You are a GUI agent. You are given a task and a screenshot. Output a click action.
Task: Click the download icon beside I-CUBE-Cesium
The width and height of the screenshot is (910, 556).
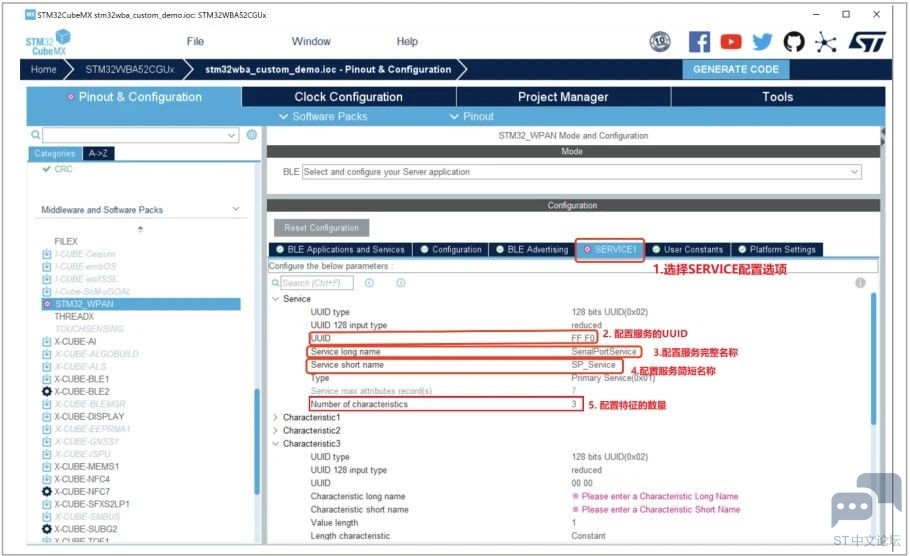click(x=46, y=254)
